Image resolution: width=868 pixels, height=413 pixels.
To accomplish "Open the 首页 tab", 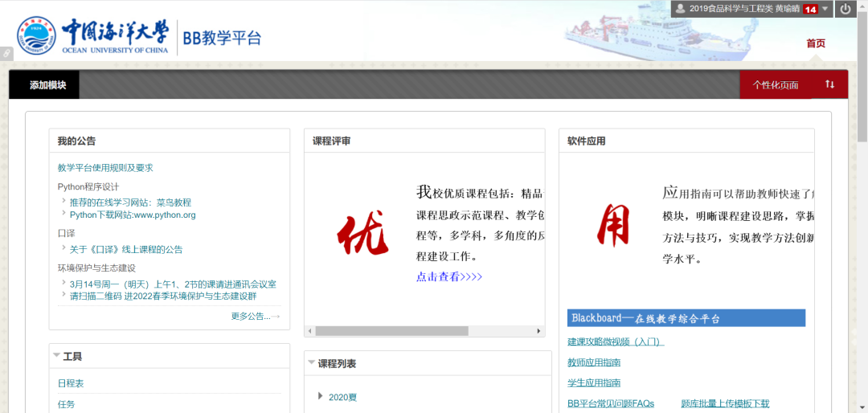I will pos(816,43).
